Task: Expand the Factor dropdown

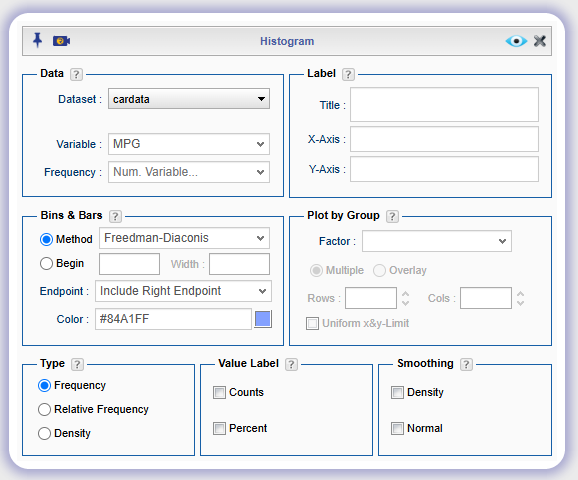Action: [x=437, y=241]
